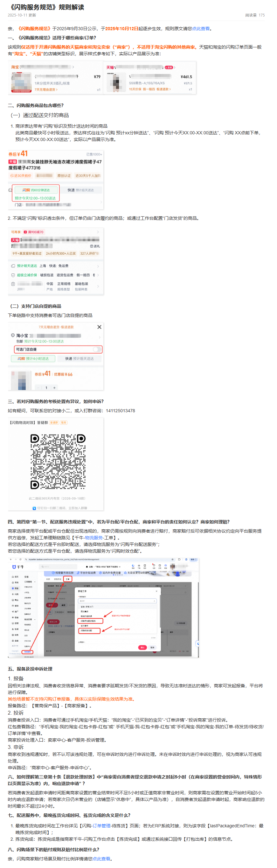Click the 千牛 logo icon
Viewport: 277px width, 868px height.
(15, 567)
